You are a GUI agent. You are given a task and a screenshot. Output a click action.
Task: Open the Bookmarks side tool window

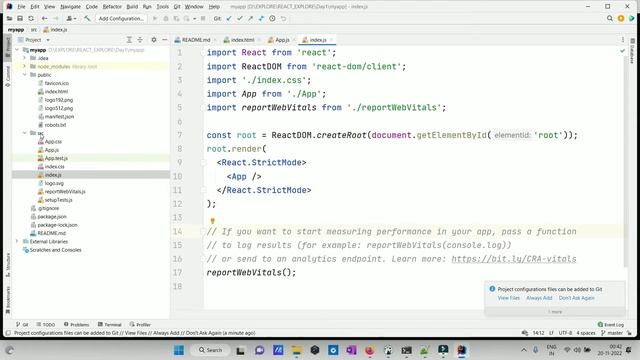coord(7,300)
